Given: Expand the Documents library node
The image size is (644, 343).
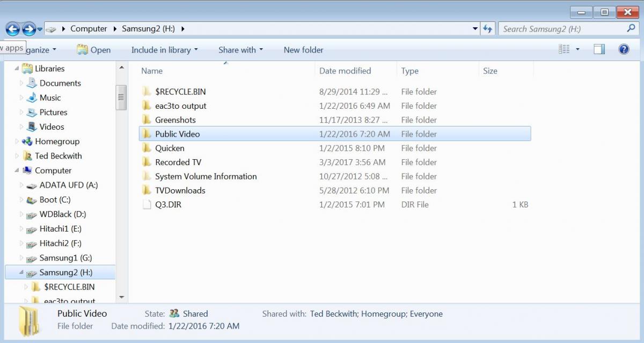Looking at the screenshot, I should point(21,83).
